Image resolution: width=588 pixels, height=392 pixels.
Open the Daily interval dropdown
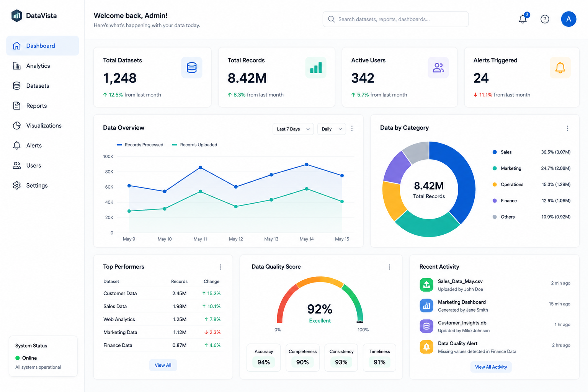pyautogui.click(x=332, y=129)
